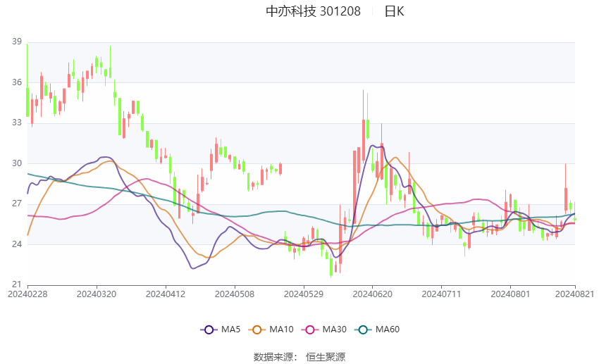Hide the MA60 line via its label
The height and width of the screenshot is (364, 599).
(x=388, y=330)
